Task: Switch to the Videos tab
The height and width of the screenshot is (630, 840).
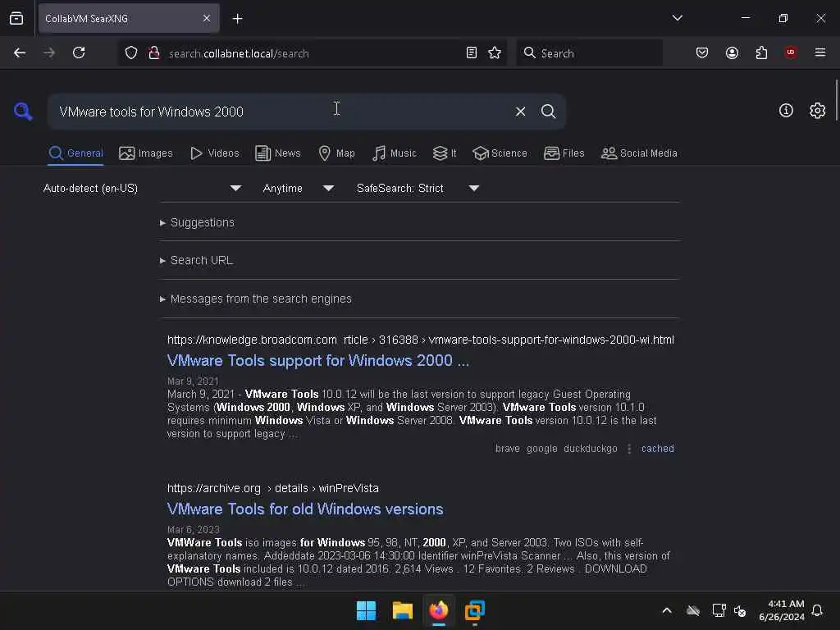Action: (215, 153)
